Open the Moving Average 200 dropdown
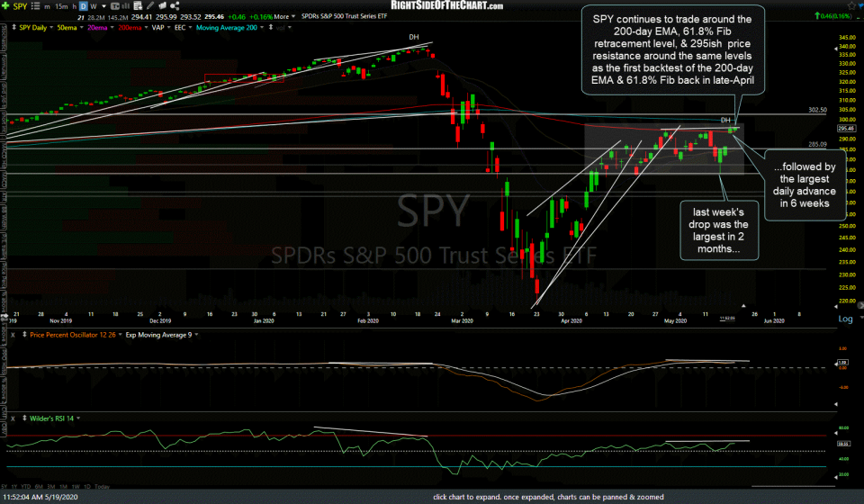This screenshot has height=504, width=864. coord(262,27)
